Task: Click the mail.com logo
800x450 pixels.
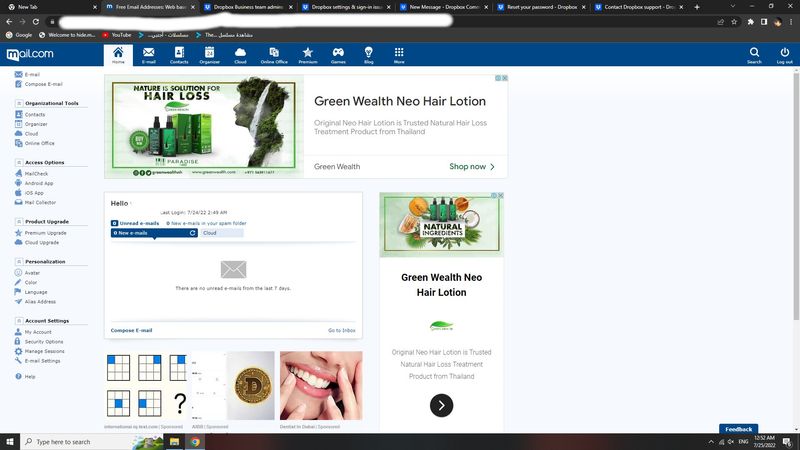Action: click(30, 54)
